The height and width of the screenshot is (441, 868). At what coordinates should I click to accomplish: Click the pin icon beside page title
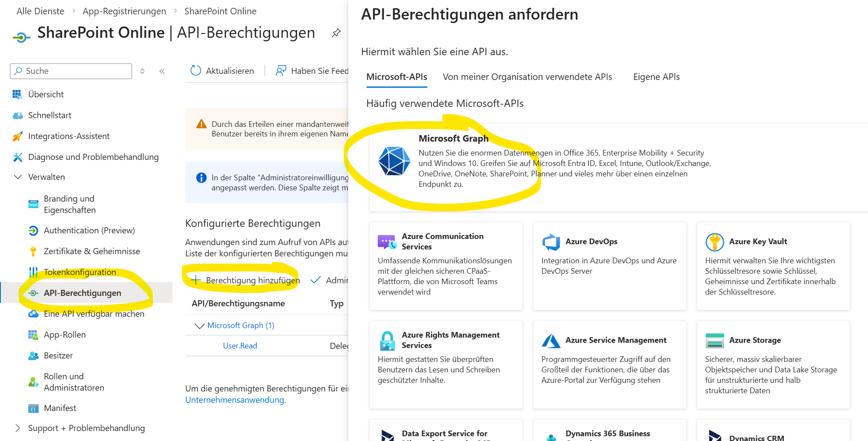point(336,33)
